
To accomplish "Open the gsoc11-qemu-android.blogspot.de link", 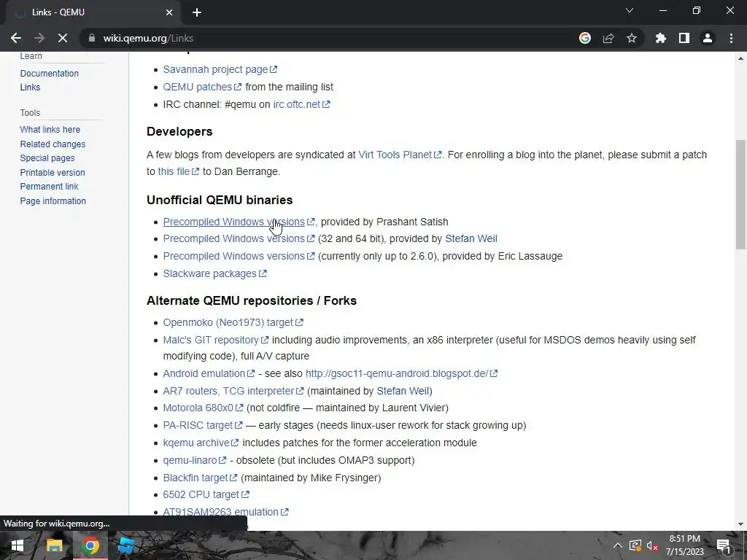I will click(x=401, y=374).
